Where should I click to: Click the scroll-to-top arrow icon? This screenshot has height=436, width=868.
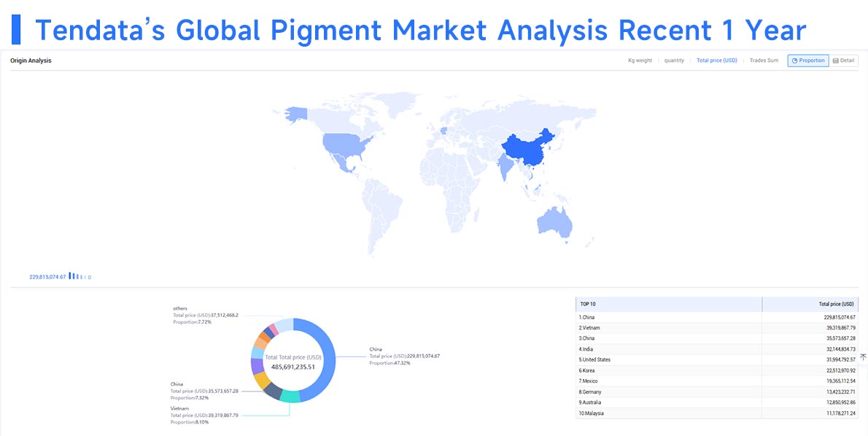(x=863, y=357)
